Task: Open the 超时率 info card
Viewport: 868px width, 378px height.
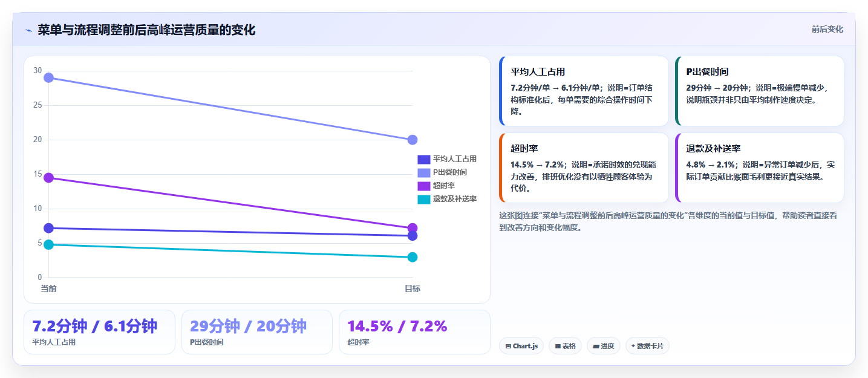Action: pos(584,168)
